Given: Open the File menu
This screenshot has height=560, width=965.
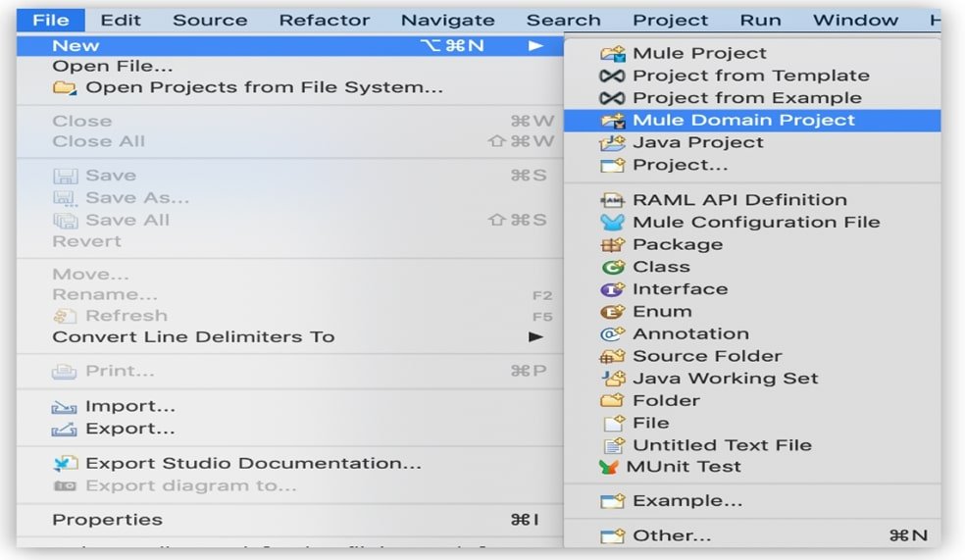Looking at the screenshot, I should pyautogui.click(x=50, y=20).
